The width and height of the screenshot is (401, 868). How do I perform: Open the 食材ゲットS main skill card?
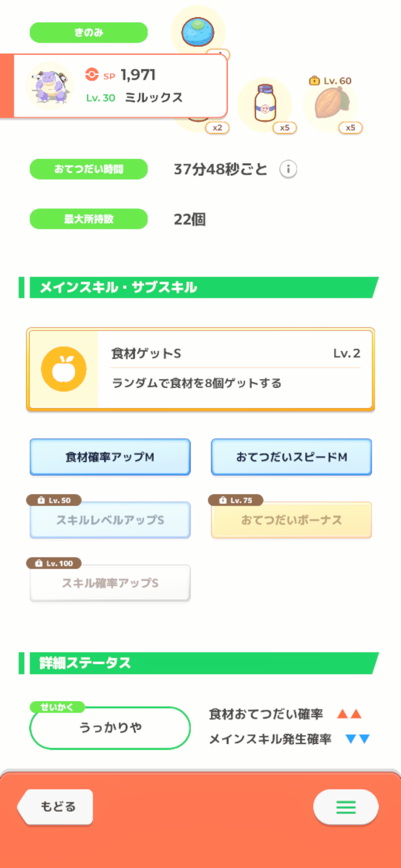coord(200,369)
